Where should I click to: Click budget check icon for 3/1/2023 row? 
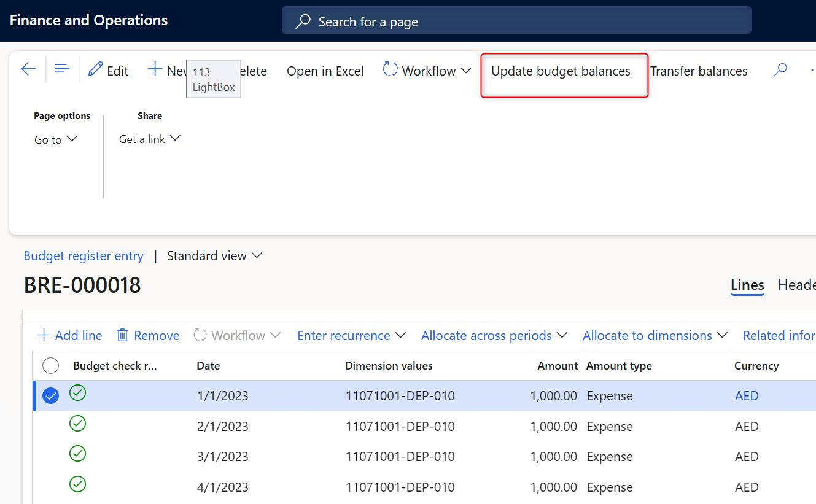77,454
